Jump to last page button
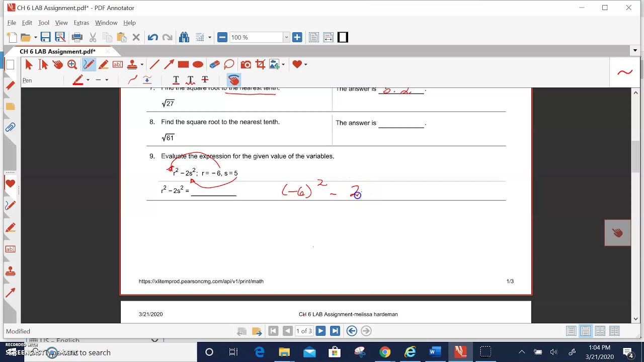Image resolution: width=644 pixels, height=362 pixels. point(335,331)
